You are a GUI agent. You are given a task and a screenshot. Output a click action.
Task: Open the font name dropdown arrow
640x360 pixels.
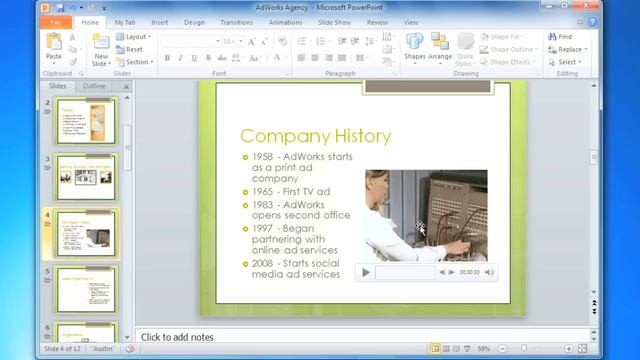point(218,41)
